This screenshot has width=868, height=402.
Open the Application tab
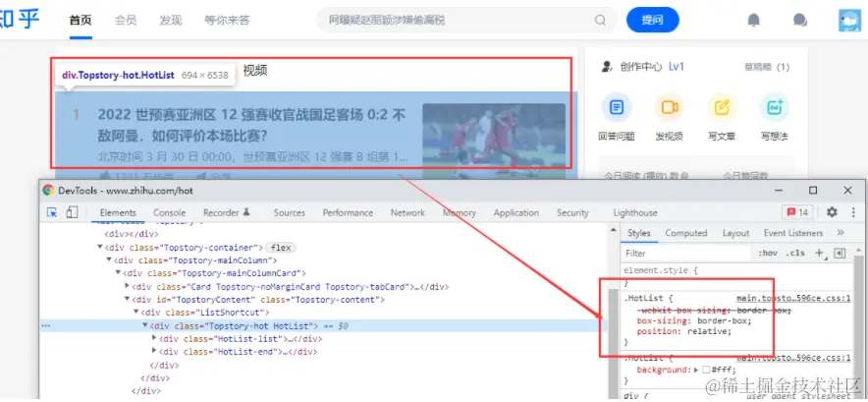coord(515,212)
